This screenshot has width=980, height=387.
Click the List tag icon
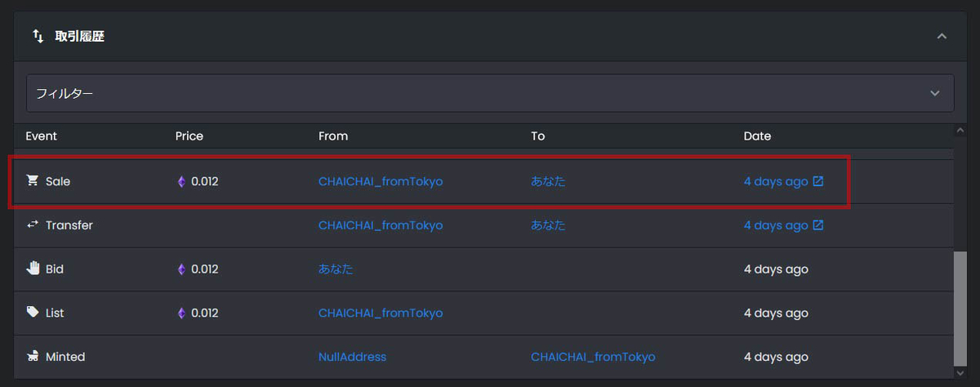33,313
